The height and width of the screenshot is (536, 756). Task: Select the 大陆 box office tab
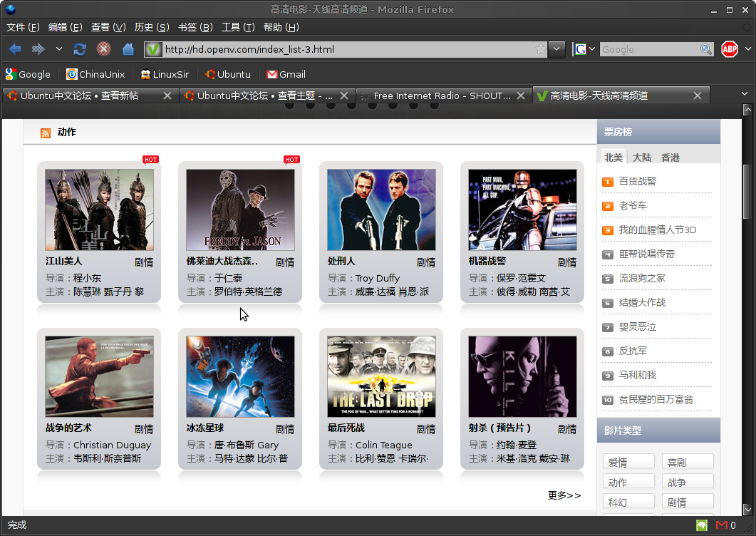(x=642, y=158)
